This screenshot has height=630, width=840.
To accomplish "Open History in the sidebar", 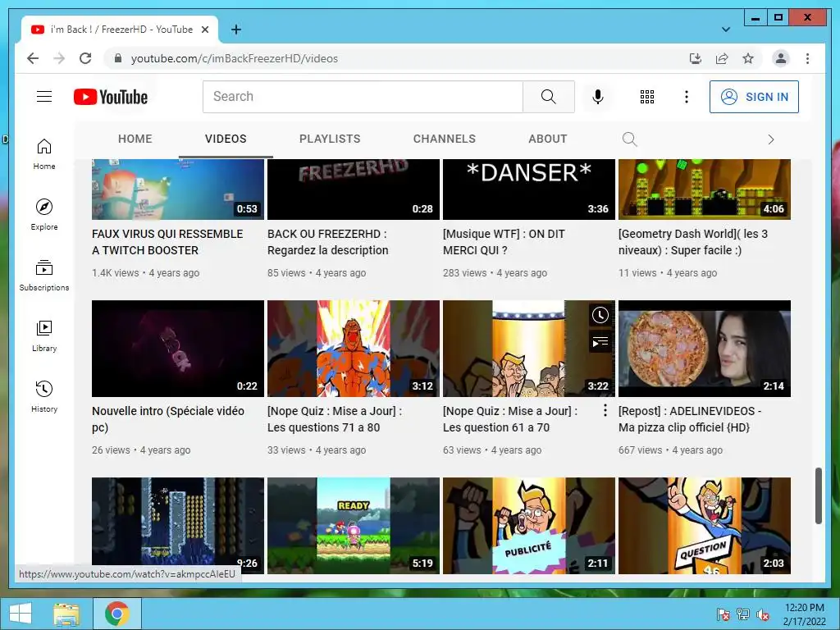I will (x=44, y=397).
